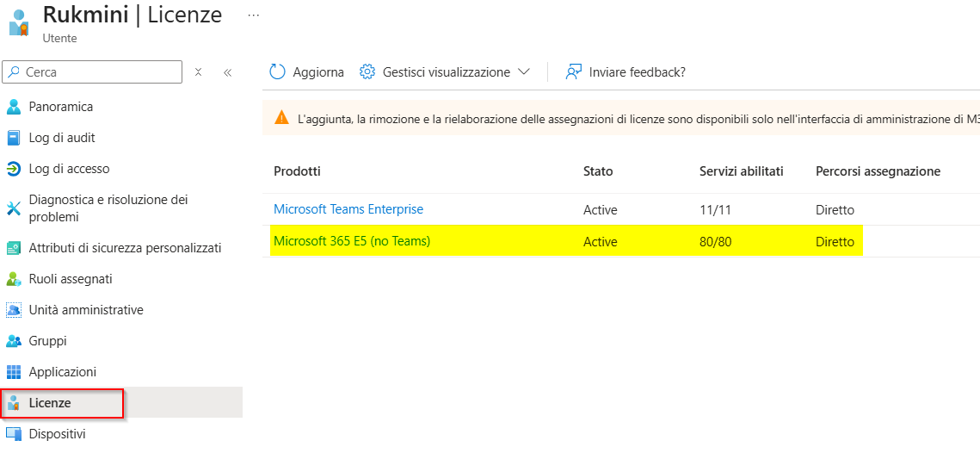Image resolution: width=980 pixels, height=453 pixels.
Task: Click the Log di audit icon
Action: tap(14, 138)
